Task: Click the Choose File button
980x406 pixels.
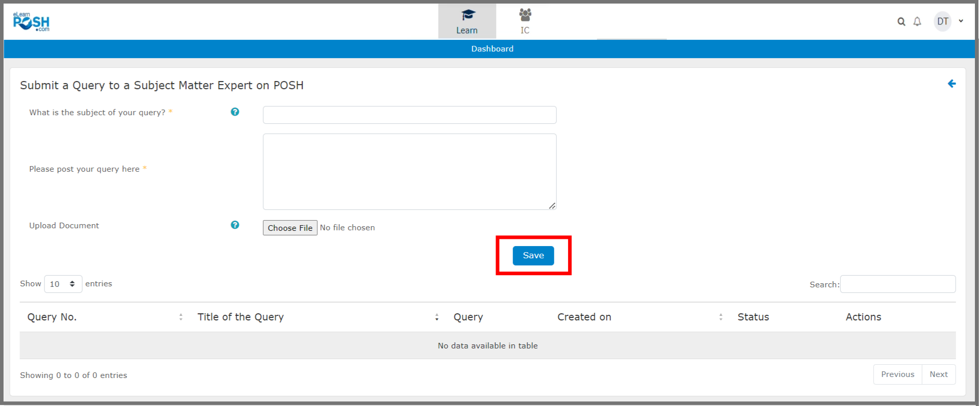Action: point(290,228)
